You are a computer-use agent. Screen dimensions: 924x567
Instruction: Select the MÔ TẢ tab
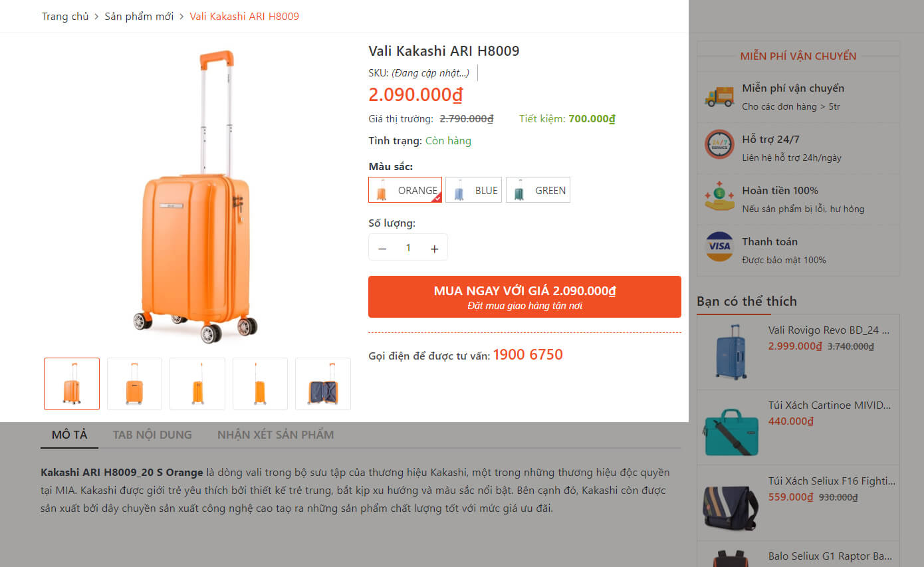click(x=69, y=435)
